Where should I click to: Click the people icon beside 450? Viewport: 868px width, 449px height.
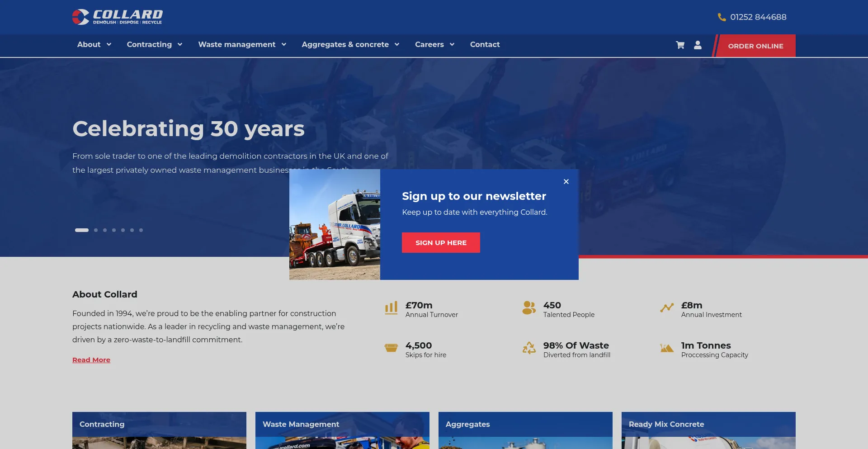[x=529, y=308]
